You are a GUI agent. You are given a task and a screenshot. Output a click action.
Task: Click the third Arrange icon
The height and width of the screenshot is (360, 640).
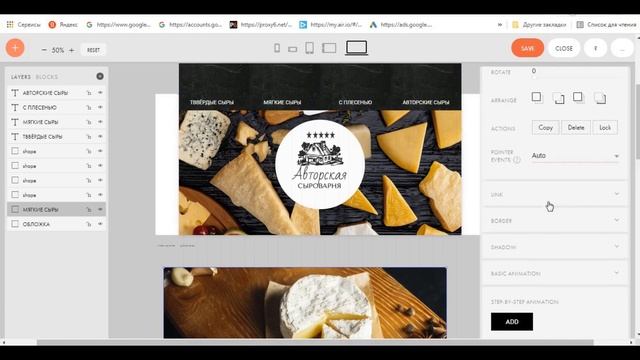tap(578, 97)
